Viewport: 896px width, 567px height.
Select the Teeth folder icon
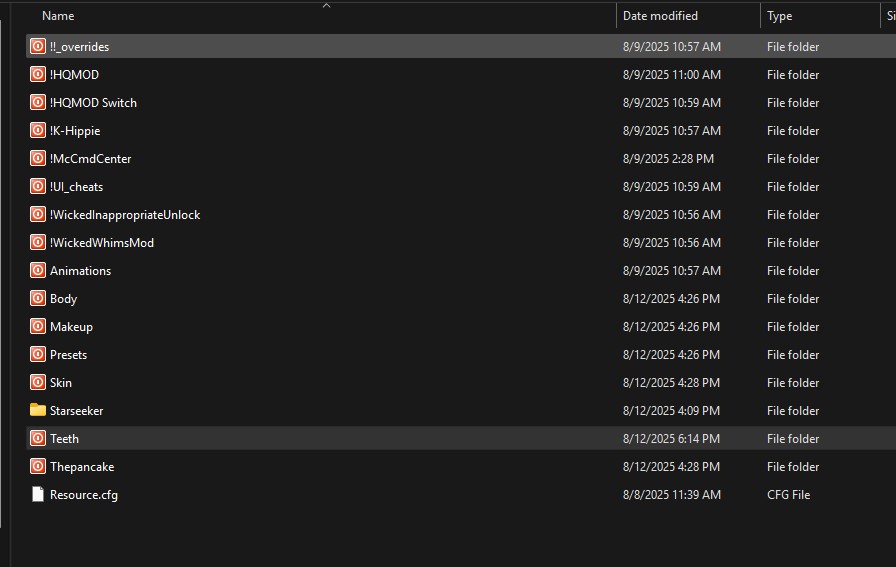tap(38, 438)
